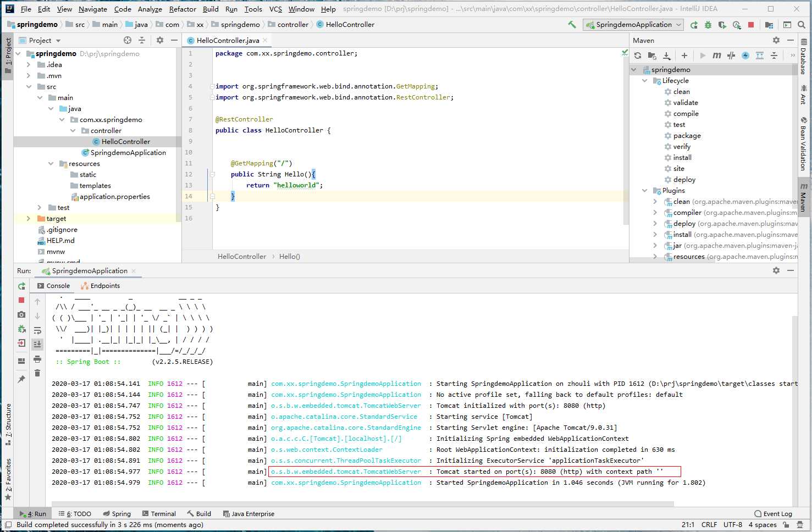Generate sources and update folders Maven icon
The image size is (812, 532).
click(652, 56)
